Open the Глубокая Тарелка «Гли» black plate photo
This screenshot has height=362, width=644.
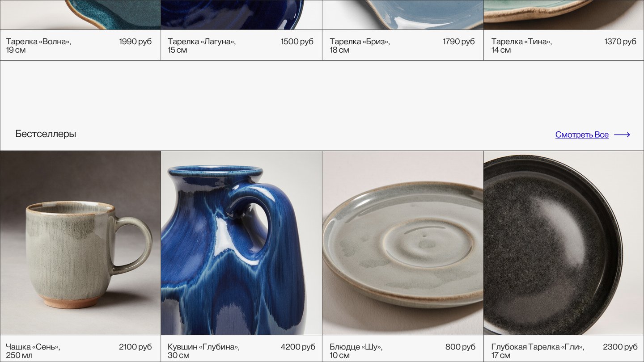[x=564, y=243]
